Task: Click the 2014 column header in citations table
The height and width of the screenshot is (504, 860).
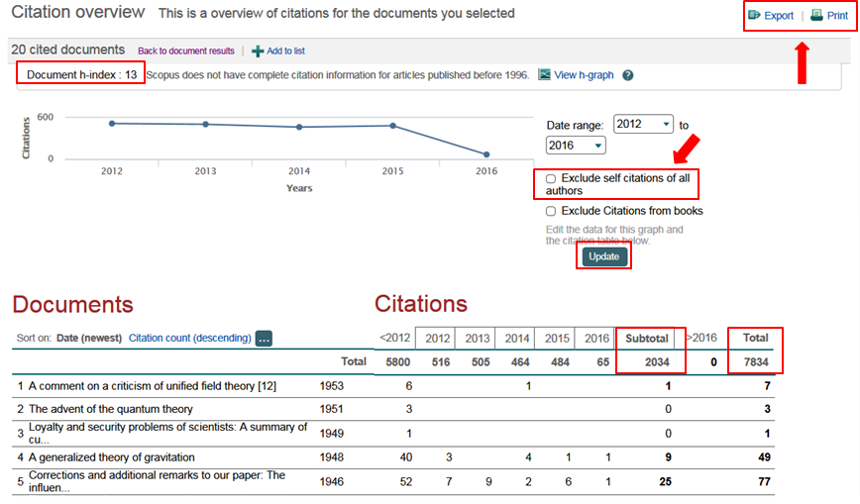Action: [514, 338]
